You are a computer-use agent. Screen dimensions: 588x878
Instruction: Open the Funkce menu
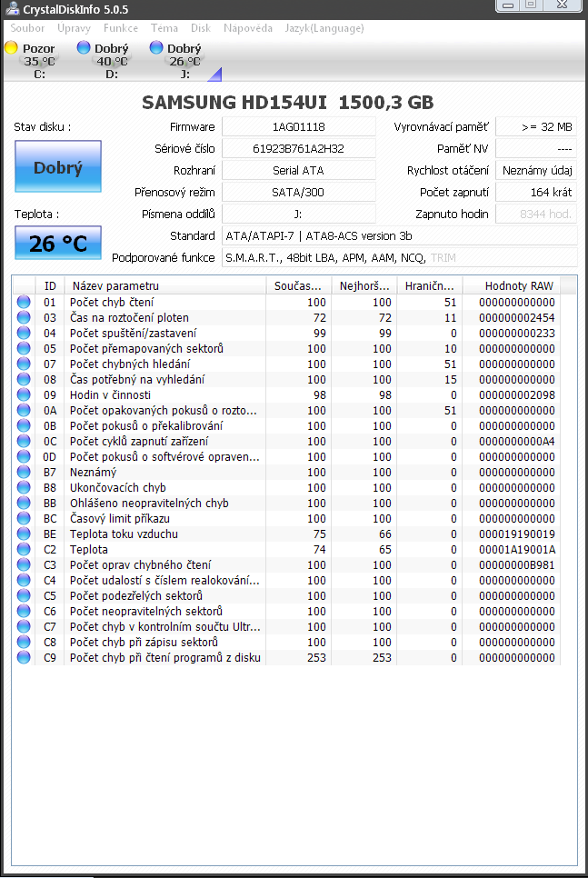(121, 28)
